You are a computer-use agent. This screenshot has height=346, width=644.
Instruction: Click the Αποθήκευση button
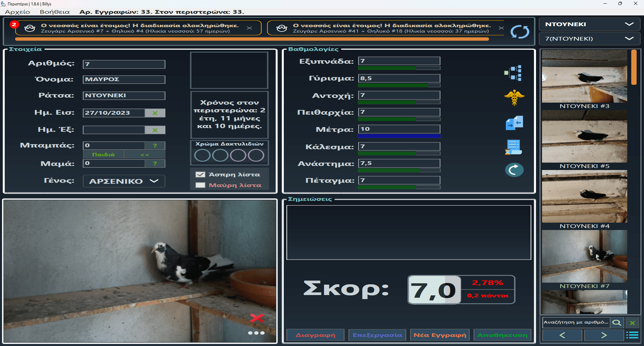pyautogui.click(x=502, y=335)
